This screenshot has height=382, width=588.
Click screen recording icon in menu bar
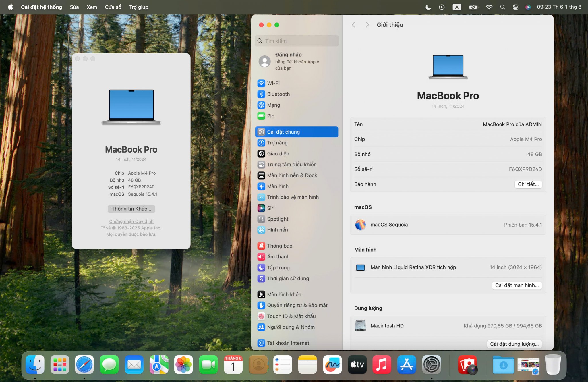pyautogui.click(x=442, y=7)
